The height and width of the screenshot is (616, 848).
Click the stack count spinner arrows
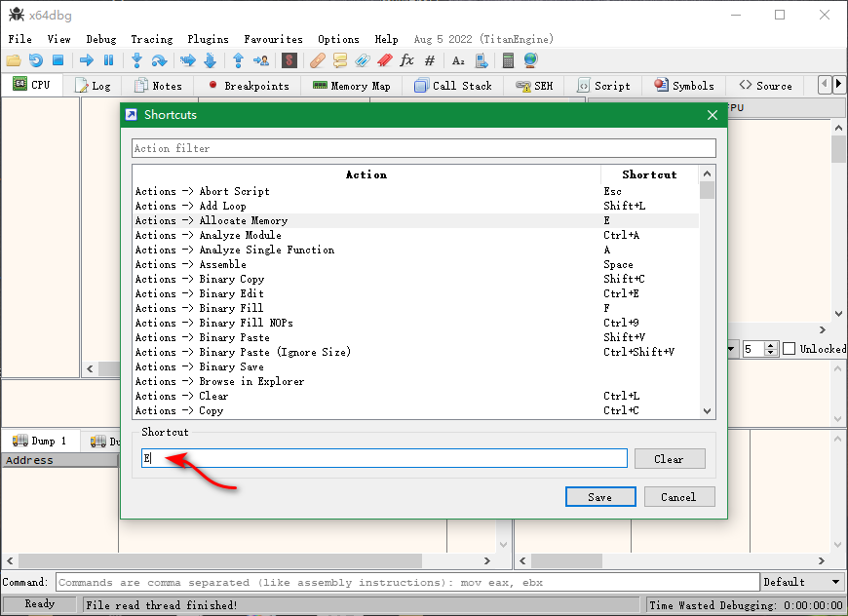(771, 349)
